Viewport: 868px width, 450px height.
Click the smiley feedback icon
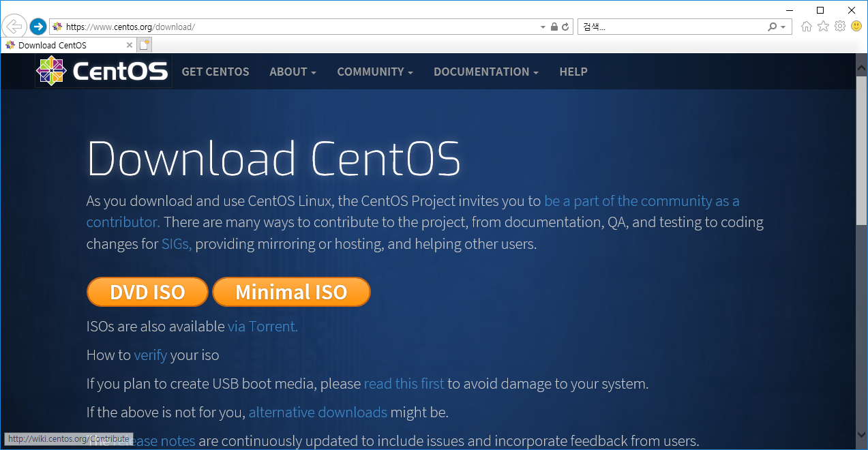856,27
